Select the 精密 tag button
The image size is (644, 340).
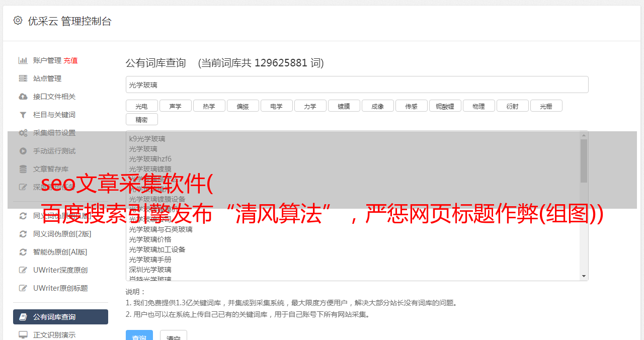pyautogui.click(x=141, y=119)
